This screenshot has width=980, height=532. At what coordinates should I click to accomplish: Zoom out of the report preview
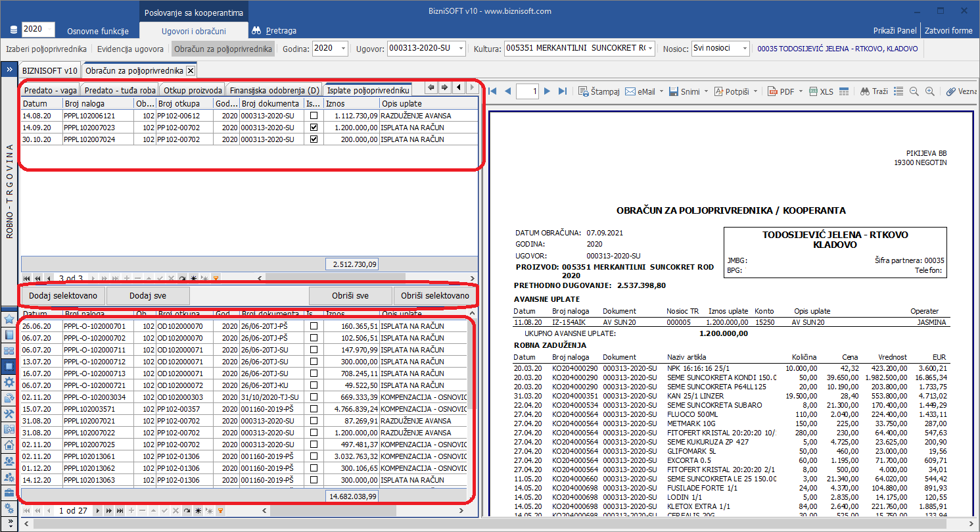tap(914, 91)
